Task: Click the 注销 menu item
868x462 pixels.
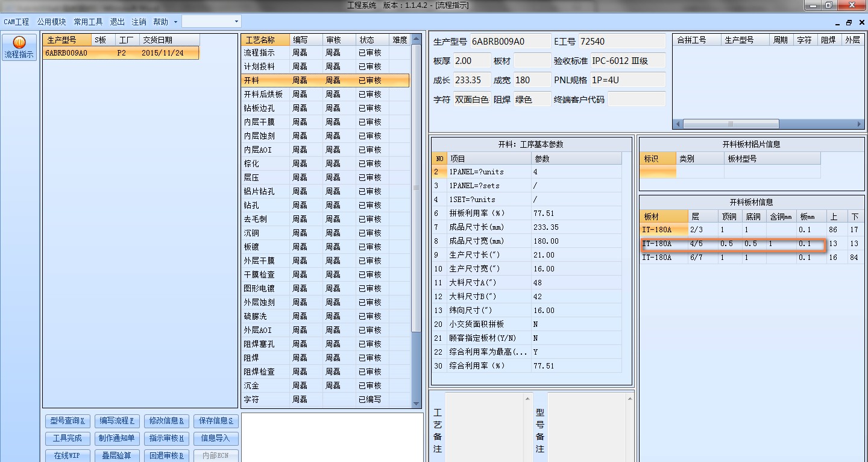Action: (139, 22)
